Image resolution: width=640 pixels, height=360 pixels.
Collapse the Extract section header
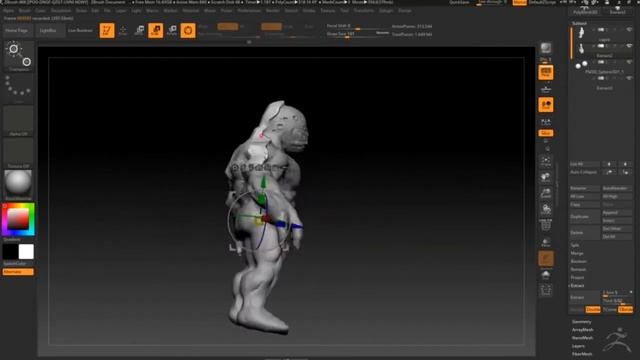[577, 286]
